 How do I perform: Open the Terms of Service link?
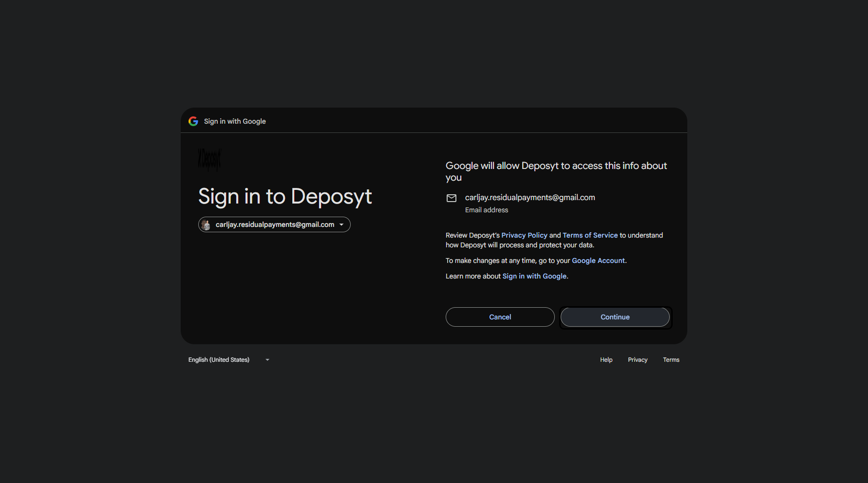[x=590, y=235]
